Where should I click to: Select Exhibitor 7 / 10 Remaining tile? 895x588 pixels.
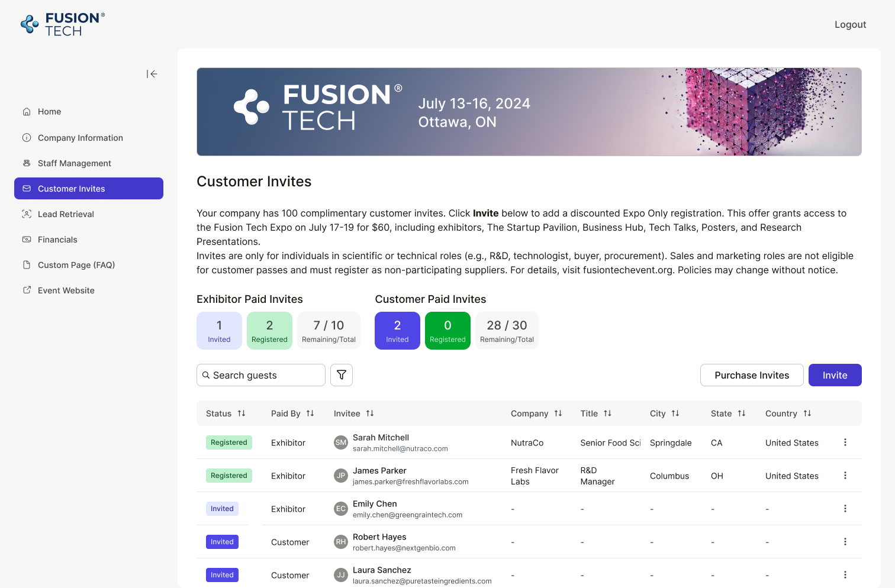tap(329, 331)
